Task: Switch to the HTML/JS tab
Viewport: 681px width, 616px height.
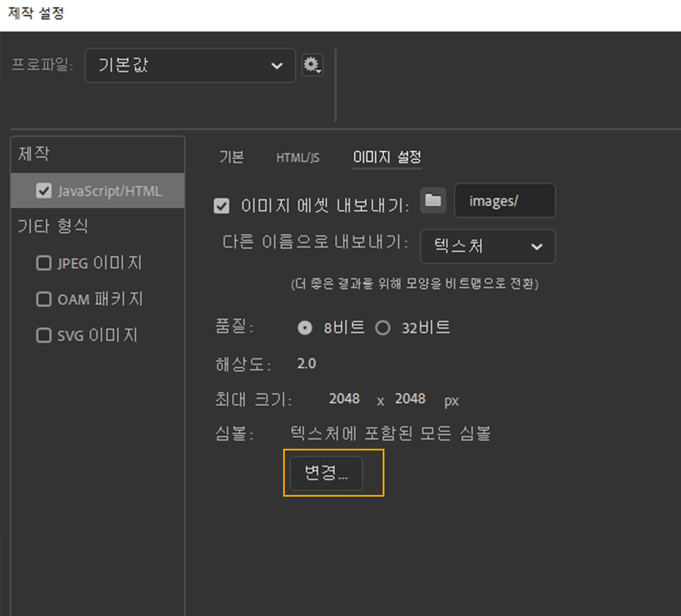Action: (298, 158)
